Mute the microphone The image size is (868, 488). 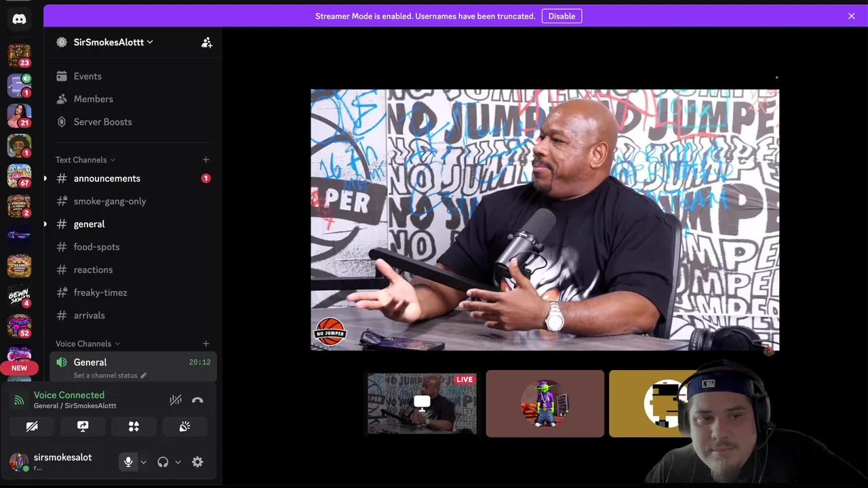coord(128,462)
